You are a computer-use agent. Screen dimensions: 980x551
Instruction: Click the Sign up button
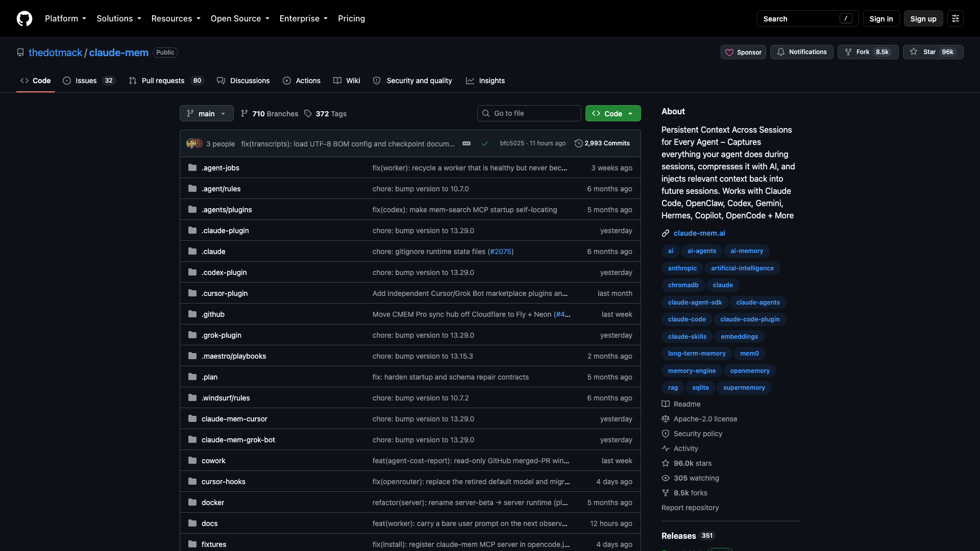pos(923,18)
